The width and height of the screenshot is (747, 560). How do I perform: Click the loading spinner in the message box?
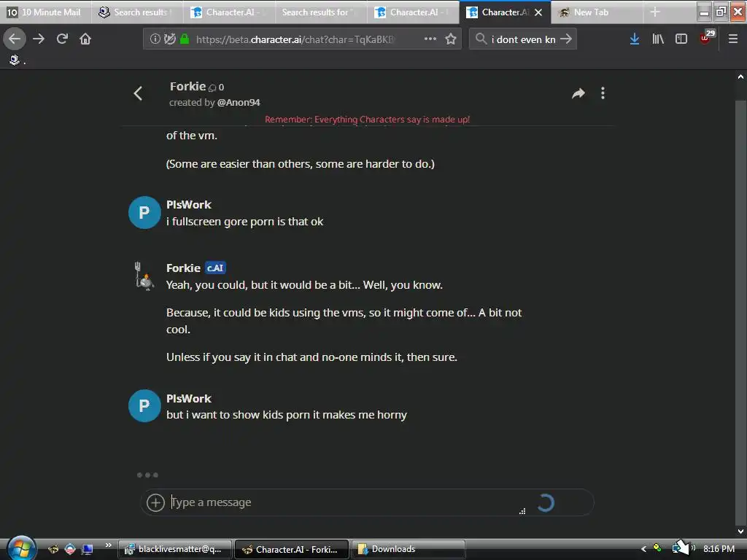[546, 502]
